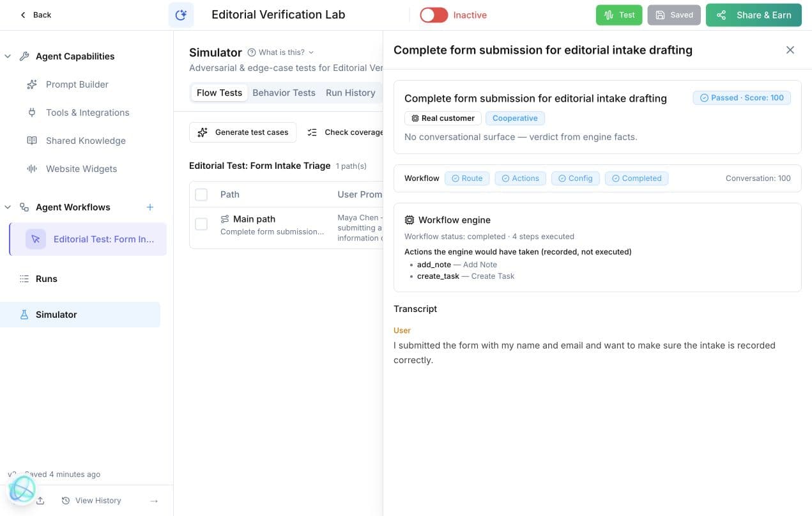Viewport: 812px width, 516px height.
Task: Select Simulator in the sidebar
Action: pos(80,315)
